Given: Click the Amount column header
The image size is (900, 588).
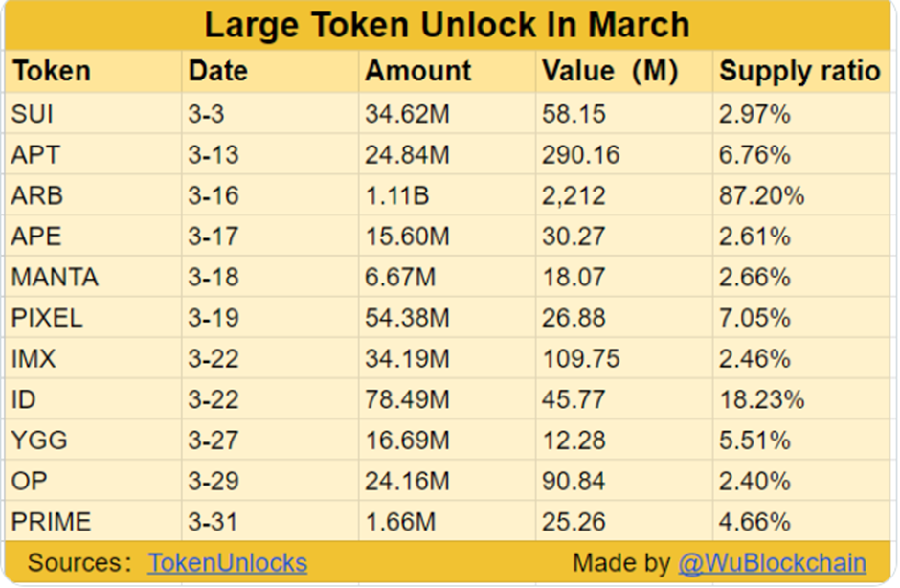Looking at the screenshot, I should point(418,72).
